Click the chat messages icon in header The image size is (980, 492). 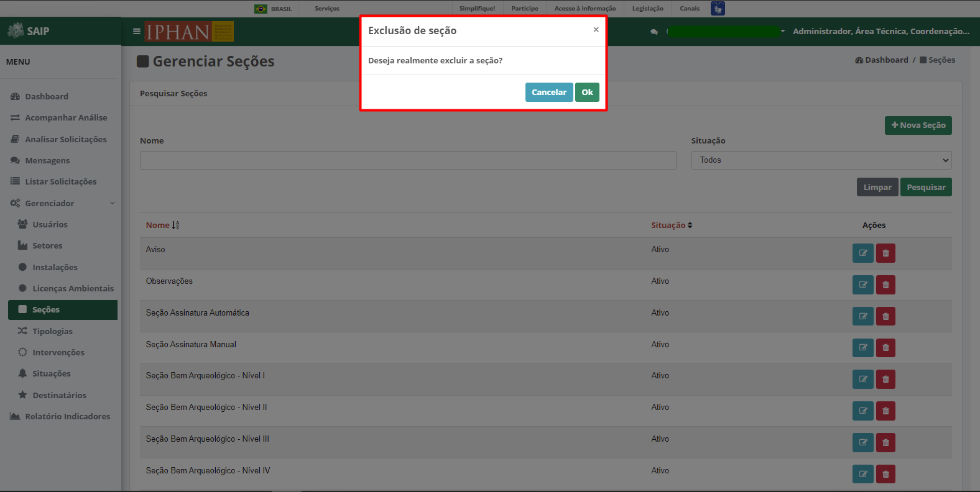654,32
